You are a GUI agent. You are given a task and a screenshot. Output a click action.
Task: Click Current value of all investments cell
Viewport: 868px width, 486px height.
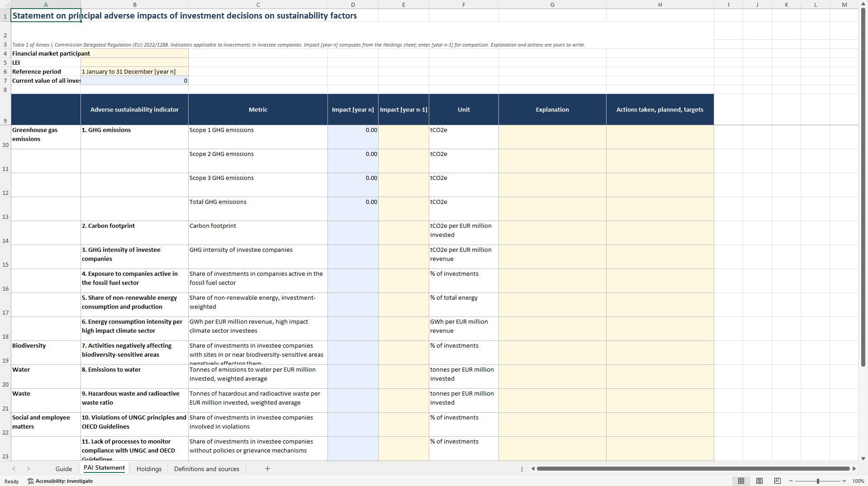(134, 80)
